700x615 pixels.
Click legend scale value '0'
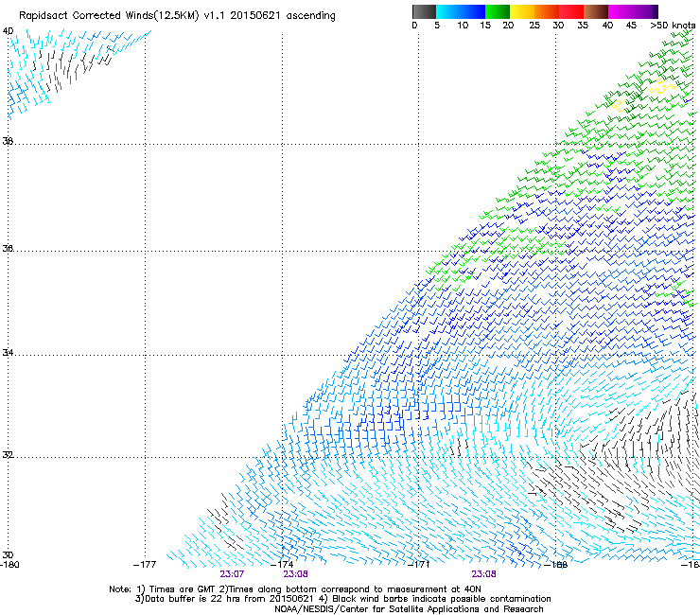[x=414, y=26]
